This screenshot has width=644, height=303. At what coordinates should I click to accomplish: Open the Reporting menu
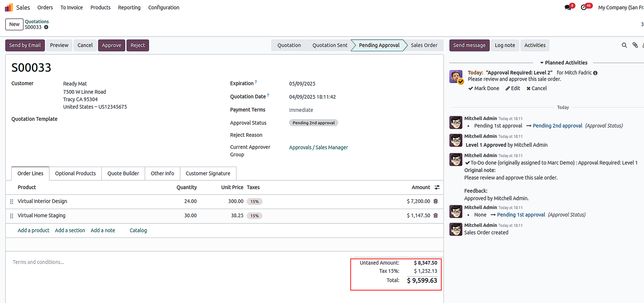[129, 7]
